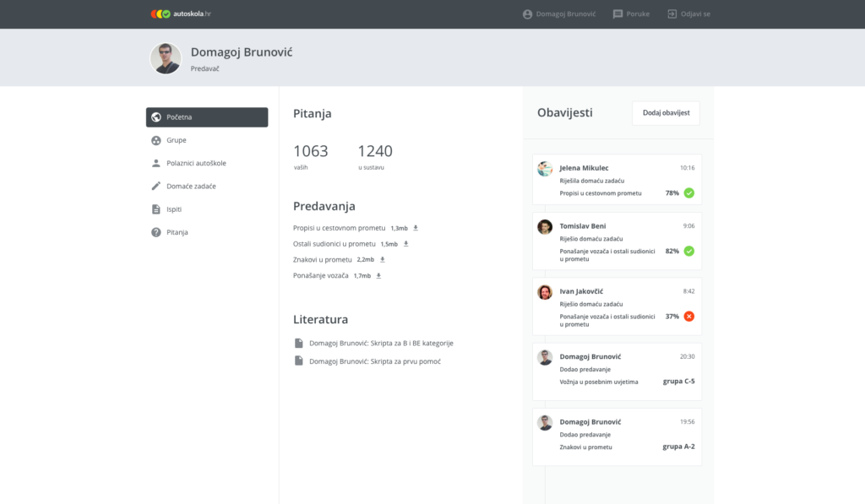Open Grupe in the sidebar

(176, 140)
